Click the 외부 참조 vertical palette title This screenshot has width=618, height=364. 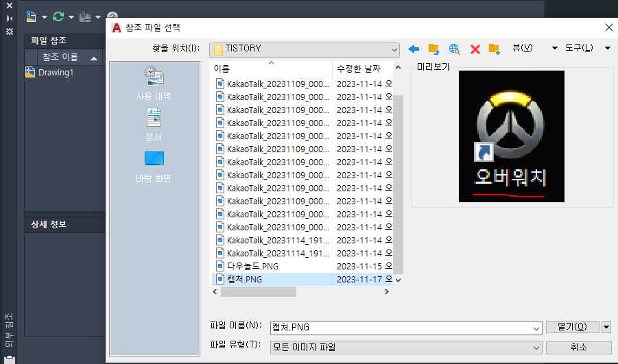9,330
